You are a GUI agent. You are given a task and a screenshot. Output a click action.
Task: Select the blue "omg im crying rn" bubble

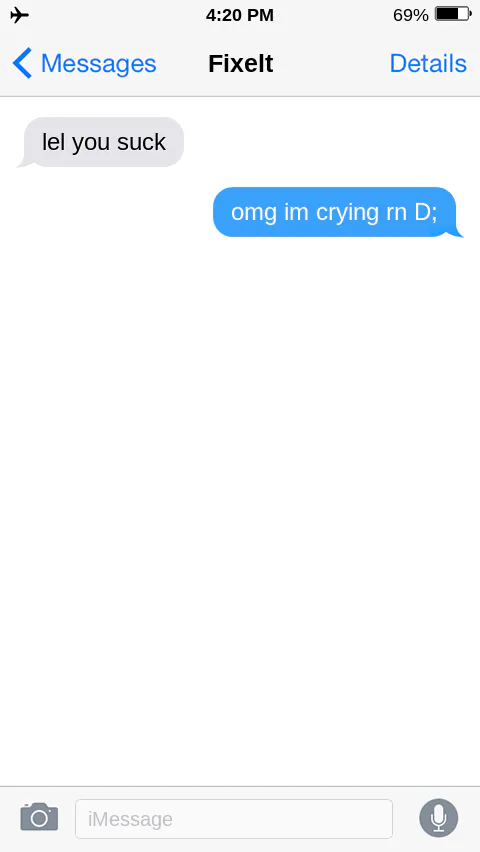pyautogui.click(x=337, y=212)
